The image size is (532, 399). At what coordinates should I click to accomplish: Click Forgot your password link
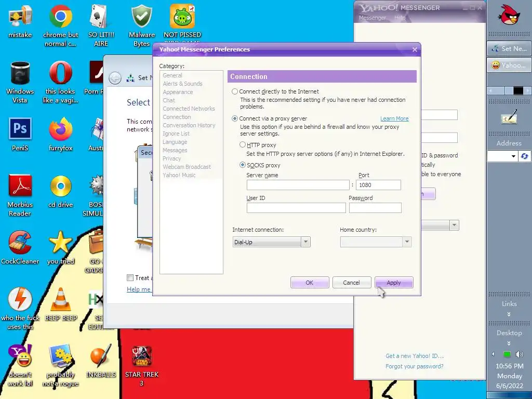tap(415, 366)
